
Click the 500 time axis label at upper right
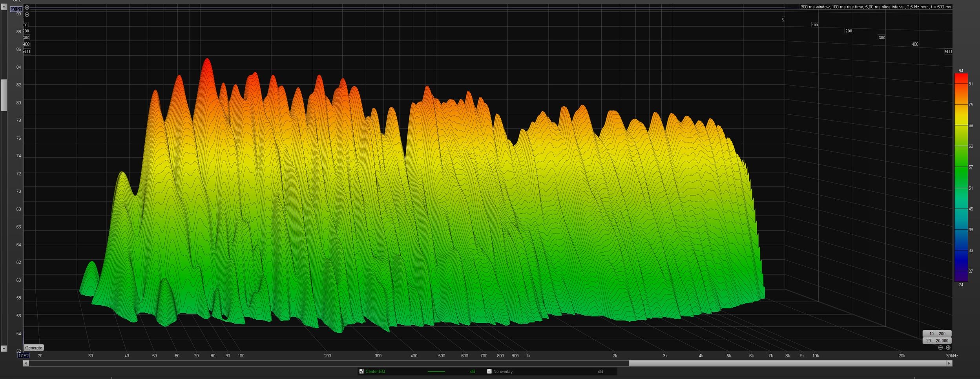pyautogui.click(x=948, y=52)
